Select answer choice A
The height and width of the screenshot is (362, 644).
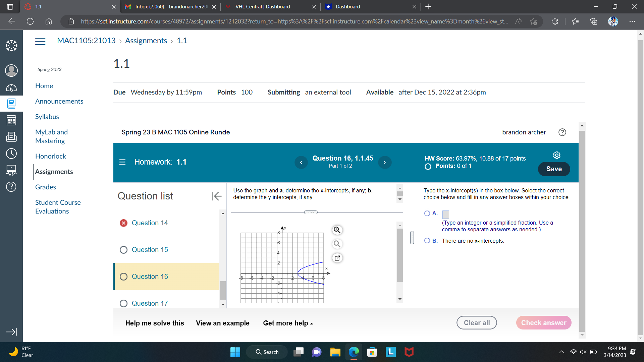tap(427, 213)
